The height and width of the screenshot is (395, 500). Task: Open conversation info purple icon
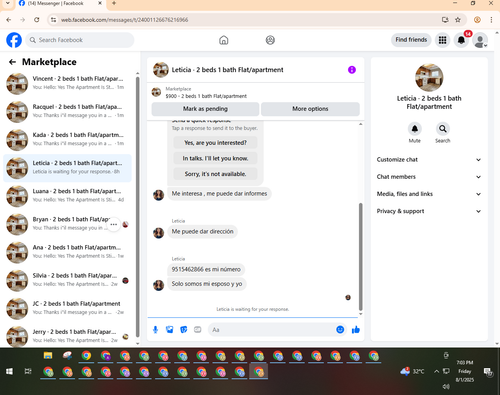pyautogui.click(x=352, y=70)
